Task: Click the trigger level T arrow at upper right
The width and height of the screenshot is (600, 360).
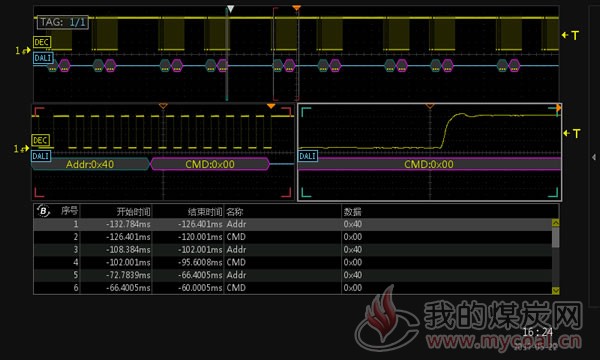Action: point(570,35)
